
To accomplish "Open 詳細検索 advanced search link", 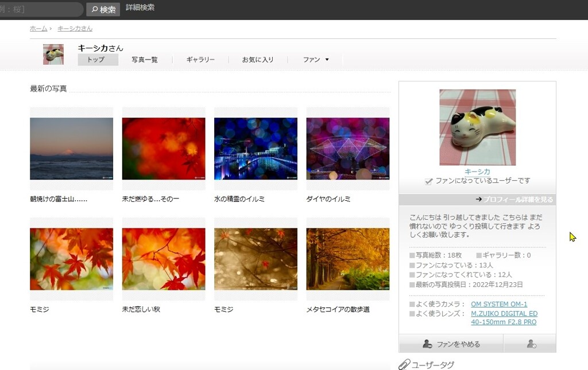I will coord(140,8).
